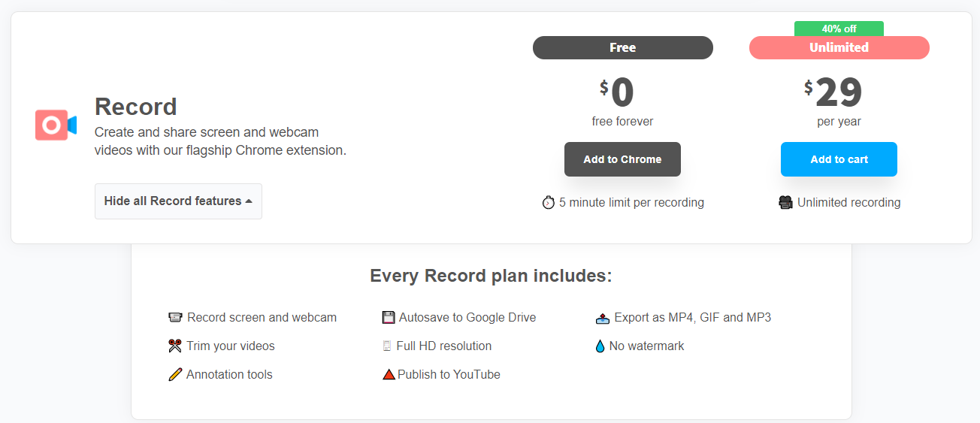Click the floppy disk Autosave icon
The width and height of the screenshot is (980, 423).
(x=389, y=317)
